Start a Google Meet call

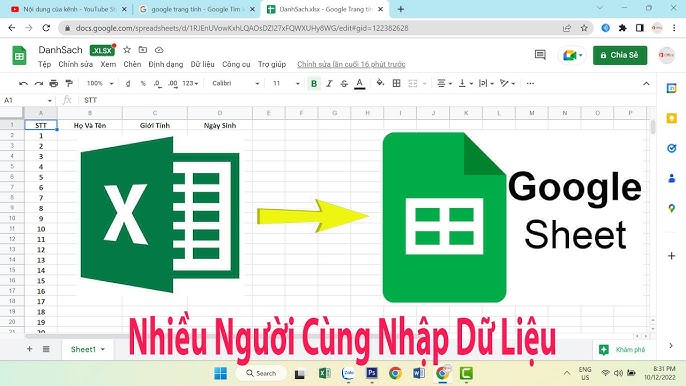pos(572,56)
